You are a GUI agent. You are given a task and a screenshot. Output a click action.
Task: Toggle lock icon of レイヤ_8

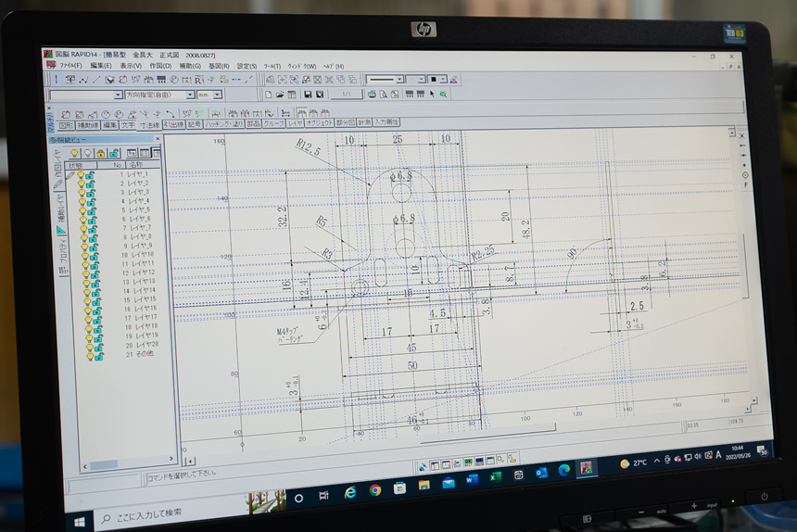[x=93, y=238]
